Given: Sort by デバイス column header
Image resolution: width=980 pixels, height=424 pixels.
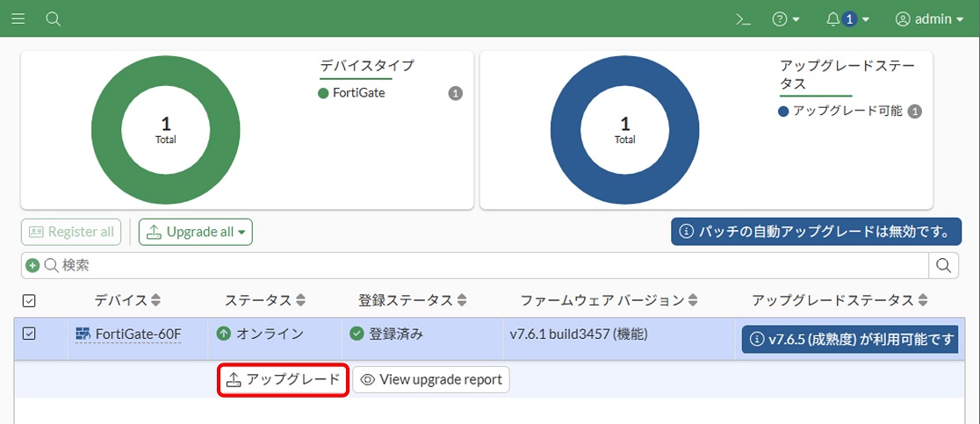Looking at the screenshot, I should coord(127,301).
